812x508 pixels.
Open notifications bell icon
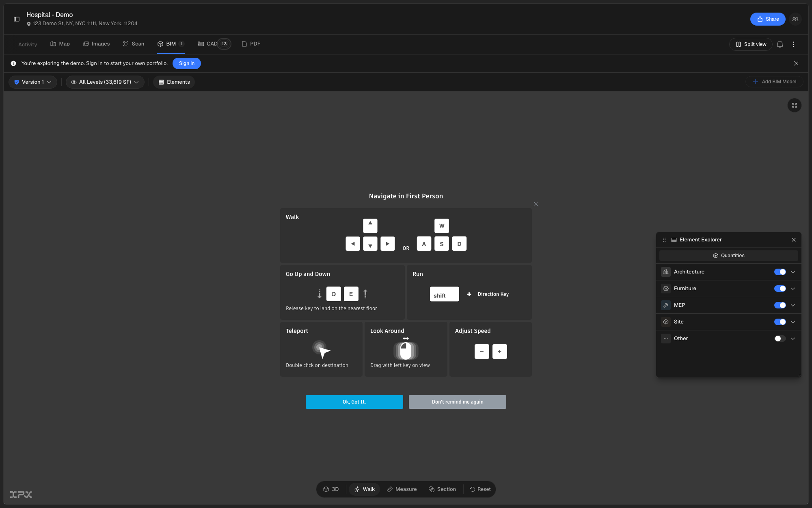point(780,44)
